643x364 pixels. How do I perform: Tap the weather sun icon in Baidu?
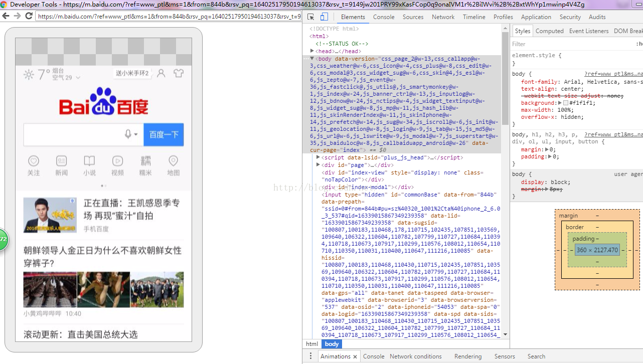29,75
